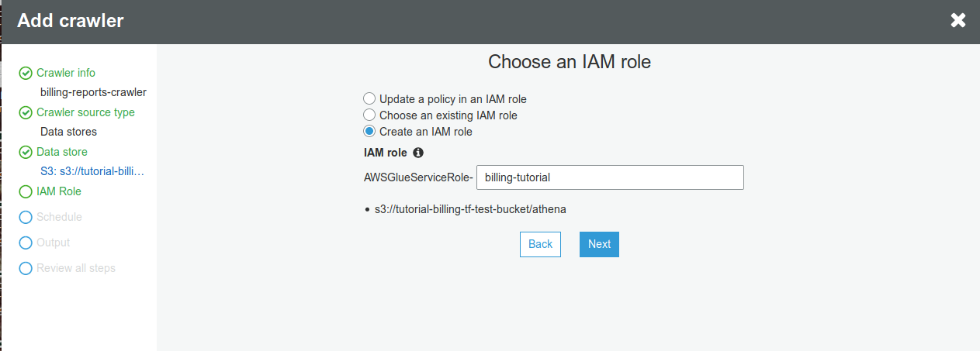Click the Output step circle icon
Screen dimensions: 980x351
click(26, 243)
